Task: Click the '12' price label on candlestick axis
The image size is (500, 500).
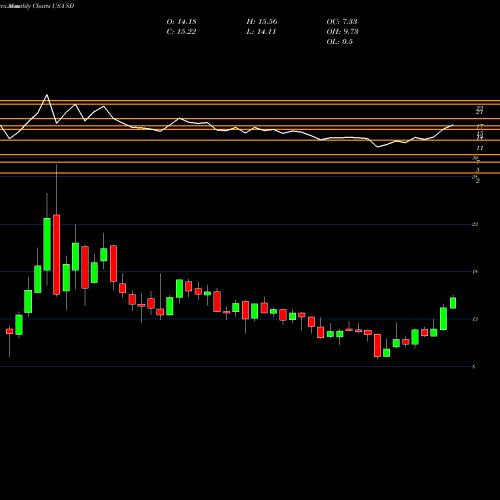Action: (x=475, y=319)
